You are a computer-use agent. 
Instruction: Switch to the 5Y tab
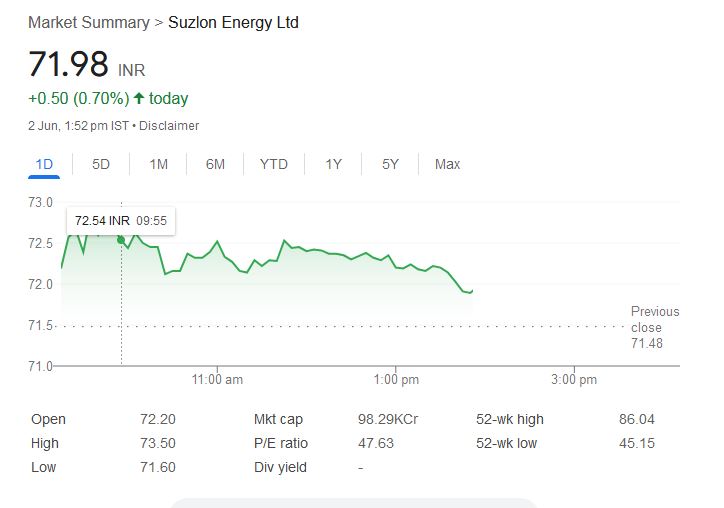[390, 164]
